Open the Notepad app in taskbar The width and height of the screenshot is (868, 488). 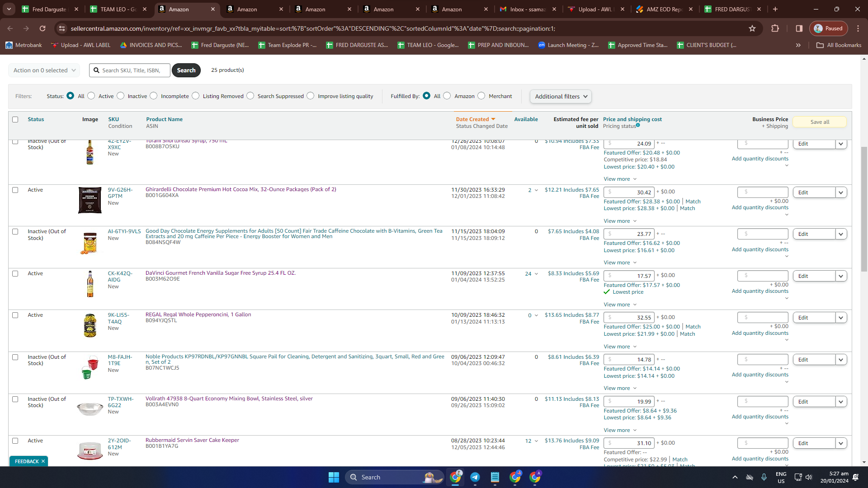tap(495, 477)
